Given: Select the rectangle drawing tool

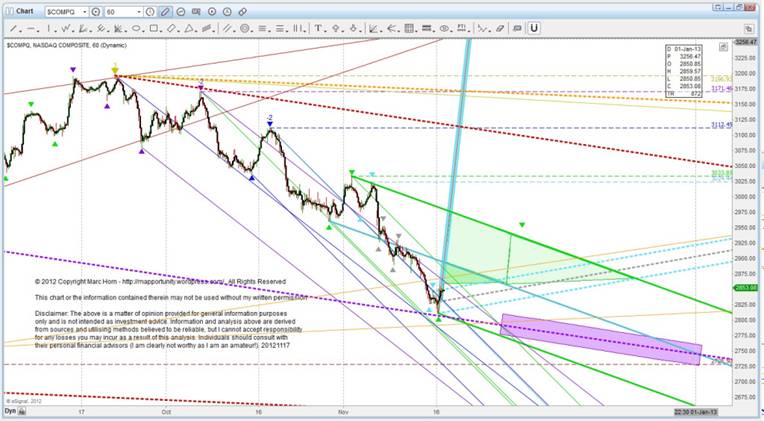Looking at the screenshot, I should [x=153, y=28].
